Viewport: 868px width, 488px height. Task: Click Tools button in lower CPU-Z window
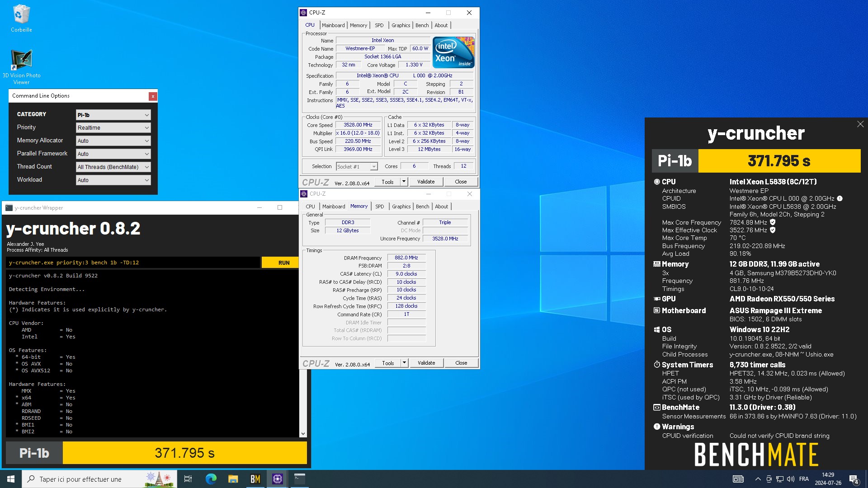coord(388,363)
